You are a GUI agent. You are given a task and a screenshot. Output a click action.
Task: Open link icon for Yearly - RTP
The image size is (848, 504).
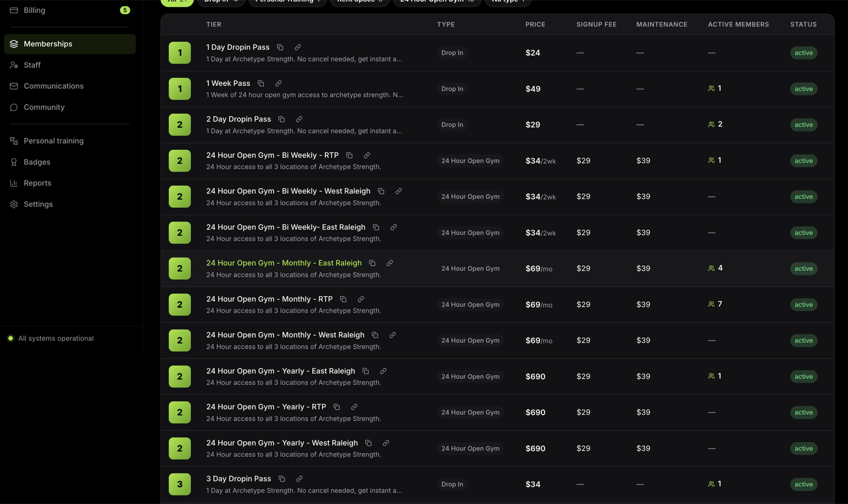click(354, 407)
